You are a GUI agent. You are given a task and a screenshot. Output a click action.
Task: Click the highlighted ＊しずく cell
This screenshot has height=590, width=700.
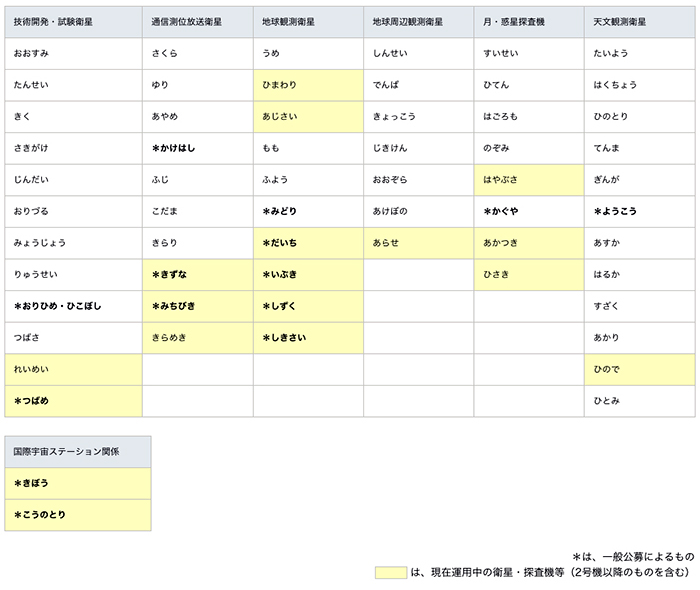click(x=308, y=307)
